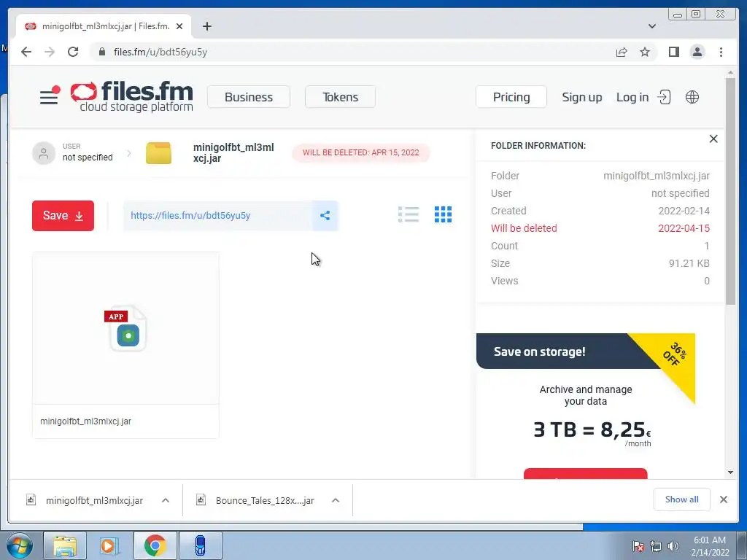The image size is (747, 560).
Task: Open the hamburger menu on files.fm
Action: click(x=49, y=97)
